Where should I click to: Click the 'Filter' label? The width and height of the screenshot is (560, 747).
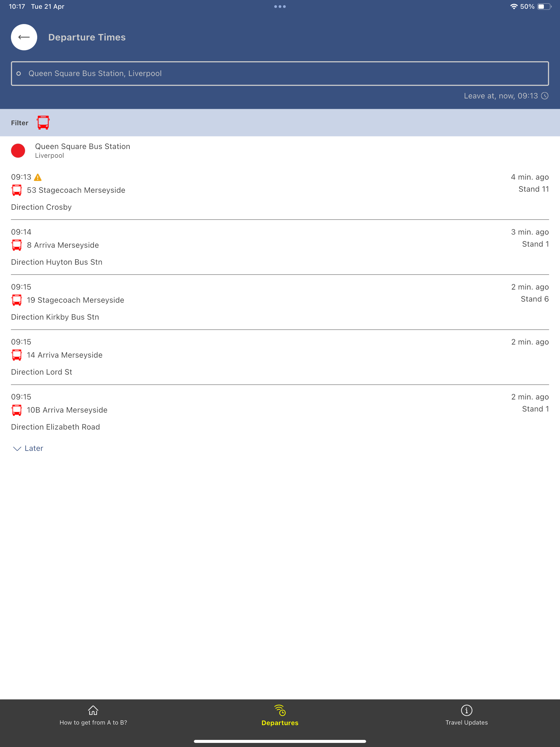coord(20,123)
